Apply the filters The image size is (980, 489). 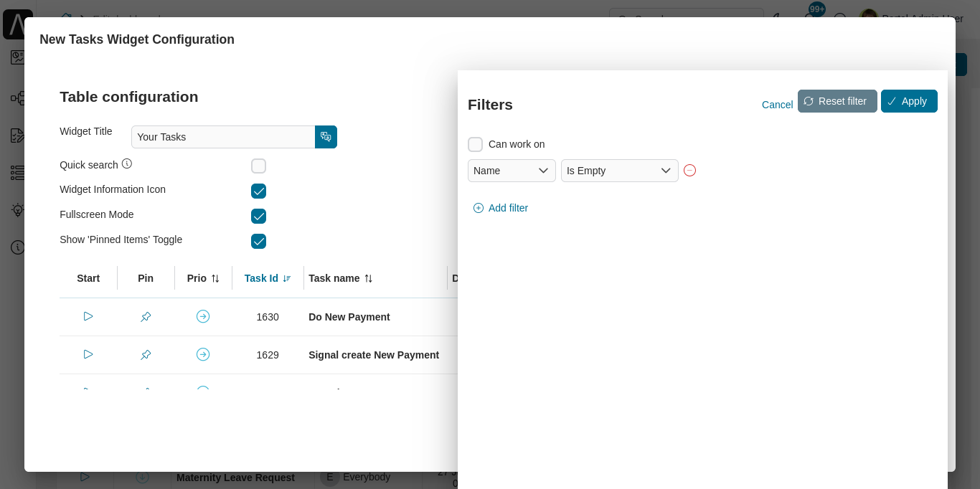click(x=909, y=101)
